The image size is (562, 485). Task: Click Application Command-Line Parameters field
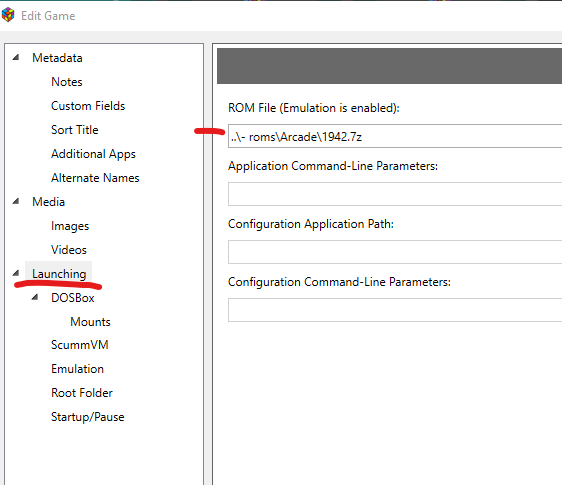click(x=395, y=194)
